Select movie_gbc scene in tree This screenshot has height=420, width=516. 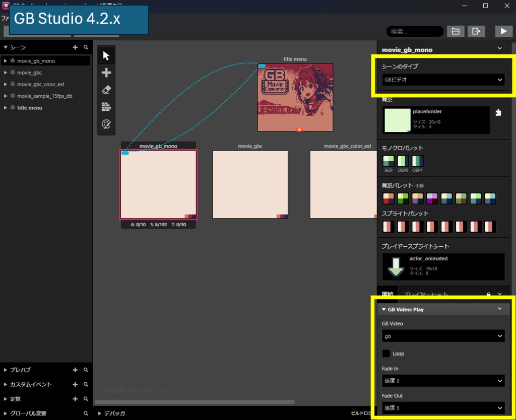tap(29, 73)
